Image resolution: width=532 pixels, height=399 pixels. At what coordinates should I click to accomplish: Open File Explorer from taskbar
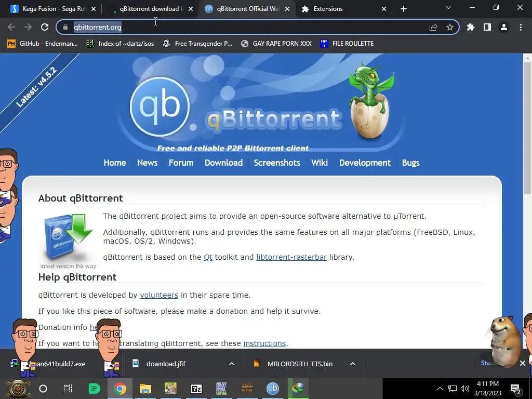(x=145, y=389)
